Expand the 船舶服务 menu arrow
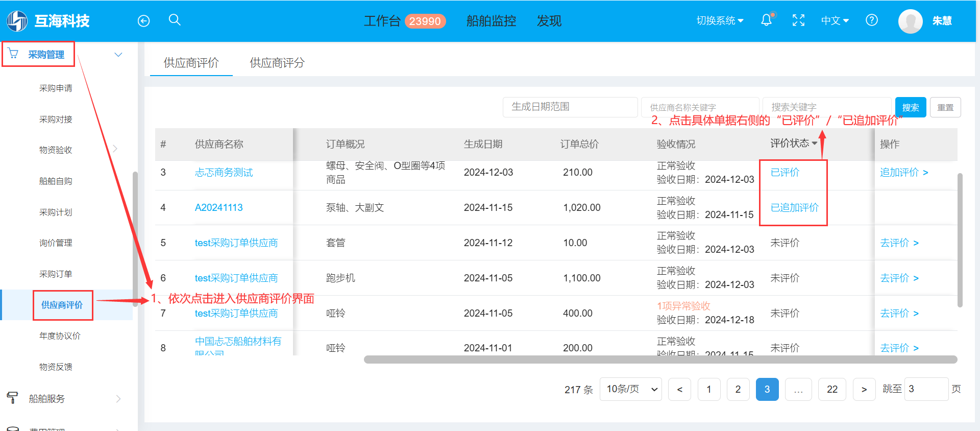The image size is (980, 431). click(x=118, y=399)
